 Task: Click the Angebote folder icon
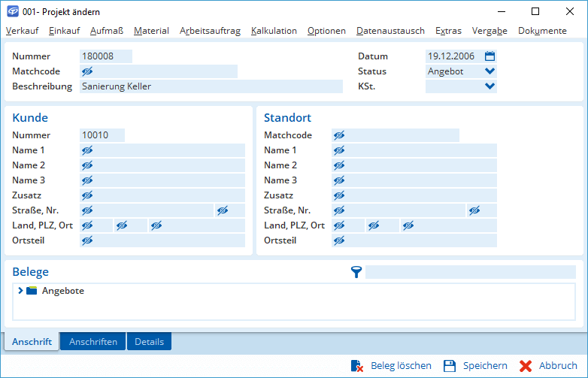[x=32, y=291]
